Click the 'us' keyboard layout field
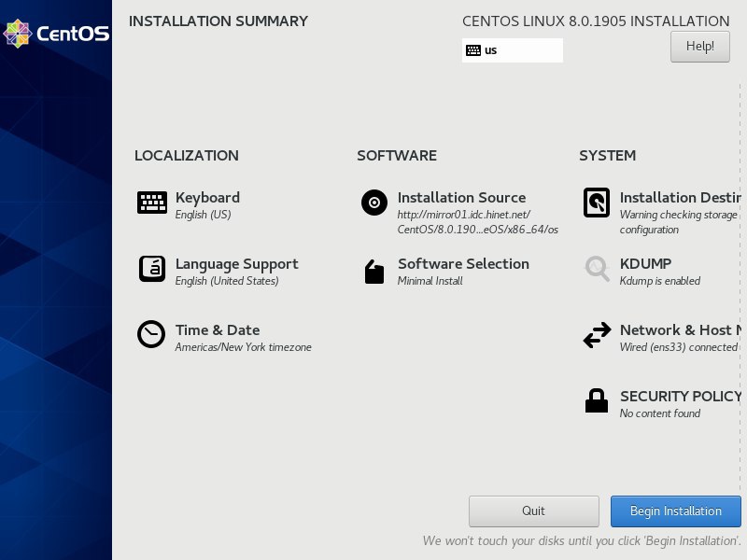The image size is (747, 560). [x=512, y=50]
